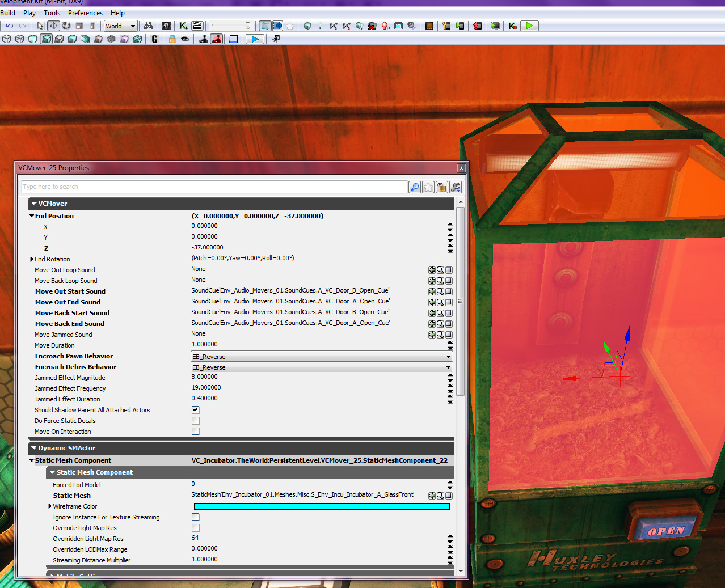Select the purple Lightmap Density cube
The height and width of the screenshot is (588, 725).
point(124,39)
